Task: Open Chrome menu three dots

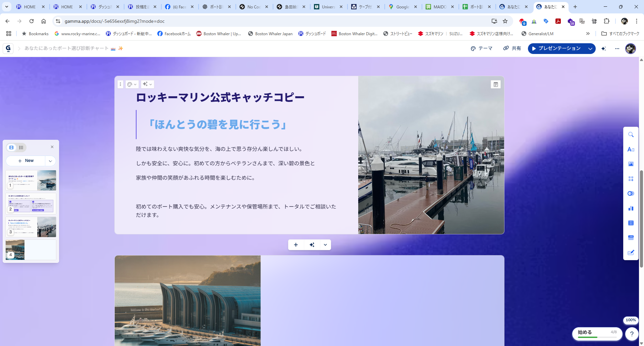Action: click(636, 21)
